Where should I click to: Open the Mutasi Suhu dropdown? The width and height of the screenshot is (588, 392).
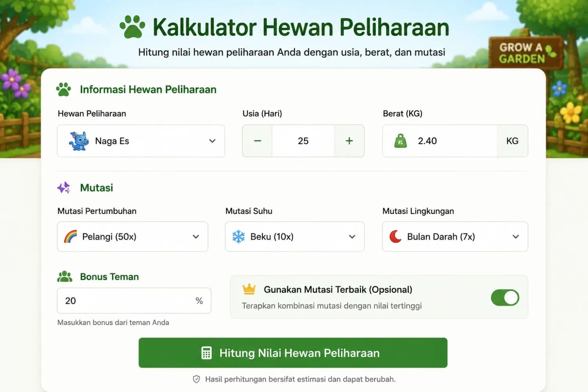click(295, 237)
